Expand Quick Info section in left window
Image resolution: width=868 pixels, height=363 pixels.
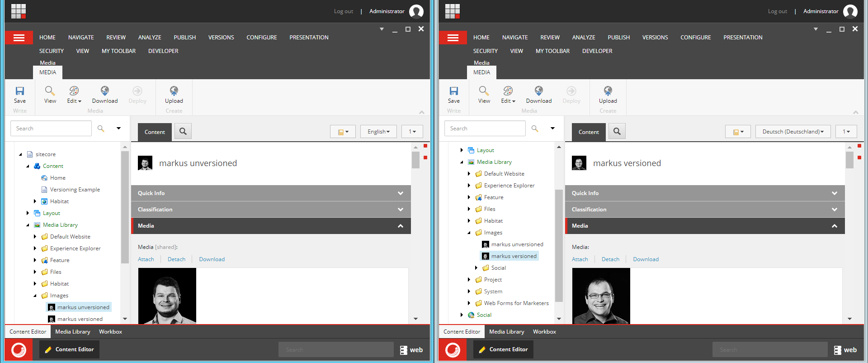(x=271, y=193)
